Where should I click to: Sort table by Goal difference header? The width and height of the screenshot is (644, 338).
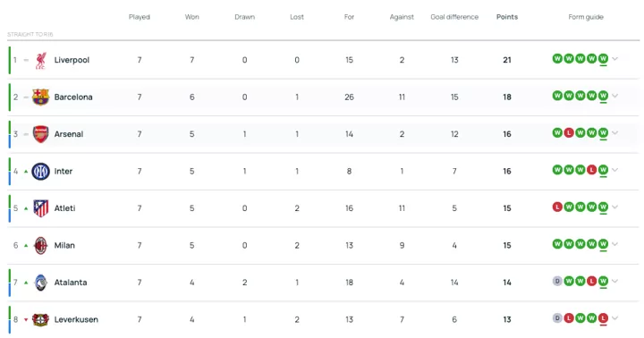point(454,17)
